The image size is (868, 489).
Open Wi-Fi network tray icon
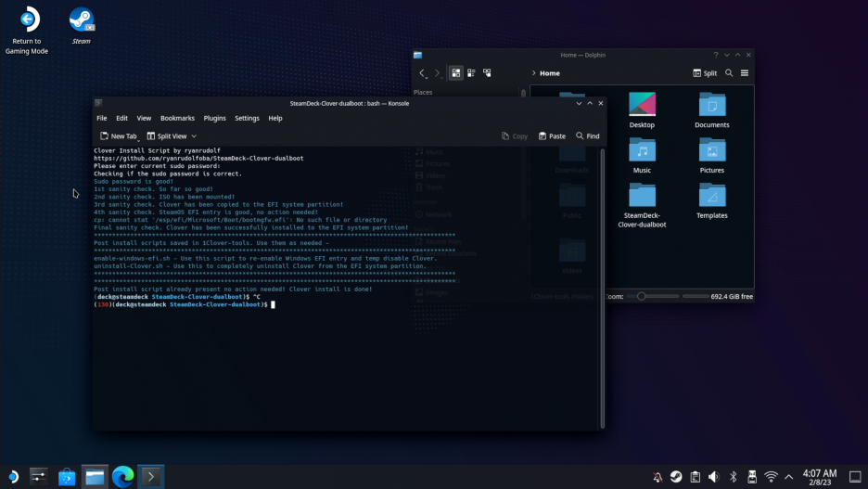772,477
